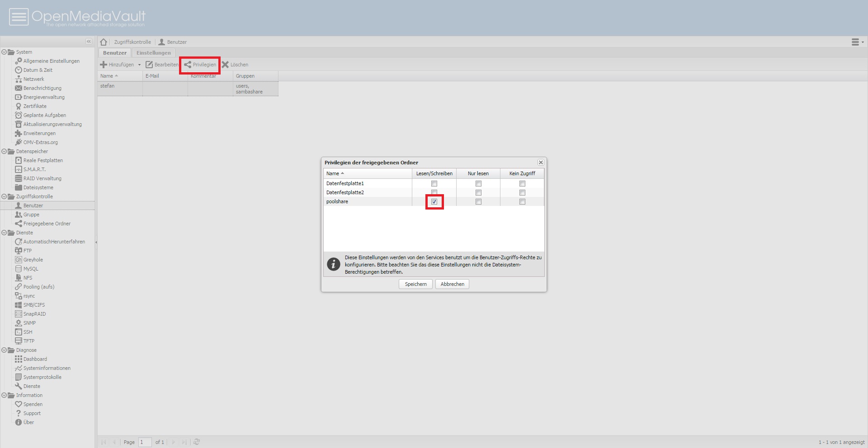Open Greyhole service icon
868x448 pixels.
click(19, 260)
